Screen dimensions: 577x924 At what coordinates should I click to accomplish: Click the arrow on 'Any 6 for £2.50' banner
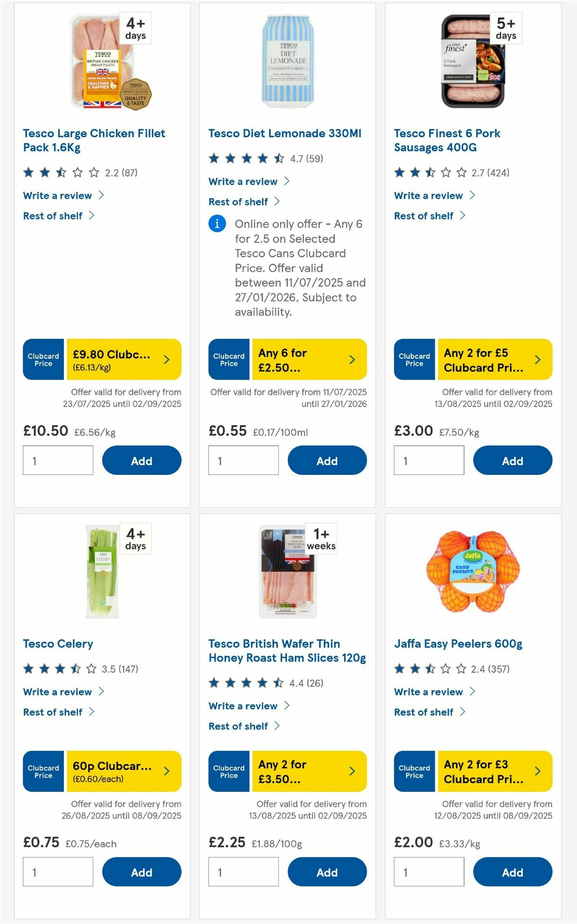pyautogui.click(x=351, y=359)
